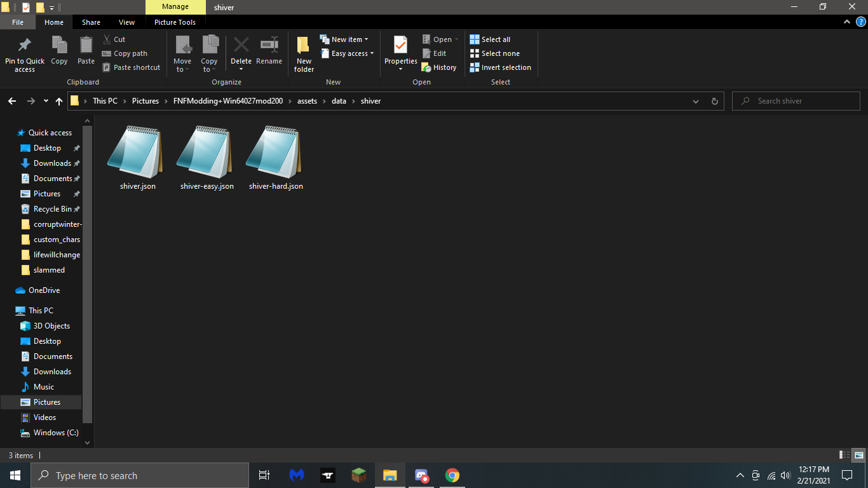Launch Minecraft from the taskbar

[x=358, y=475]
